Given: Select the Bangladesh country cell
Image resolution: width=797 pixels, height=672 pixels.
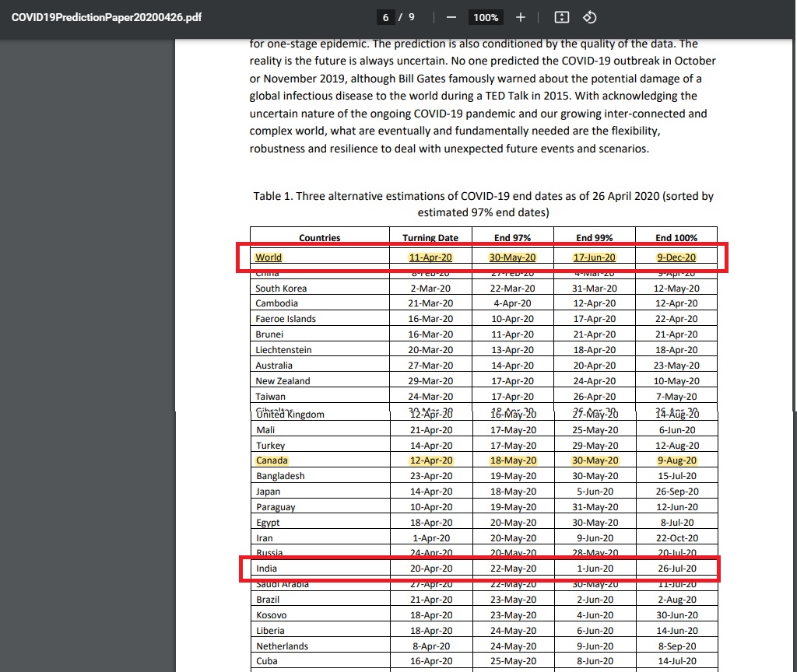Looking at the screenshot, I should tap(280, 476).
